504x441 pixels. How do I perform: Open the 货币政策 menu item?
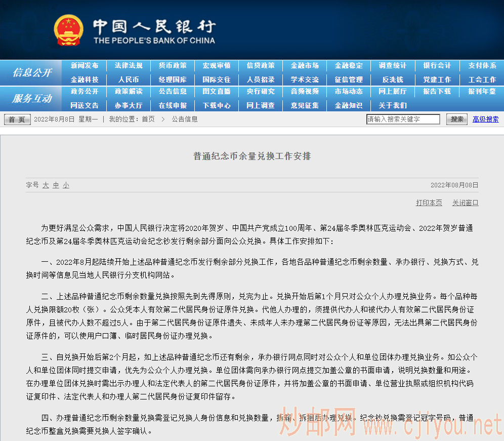[x=173, y=66]
